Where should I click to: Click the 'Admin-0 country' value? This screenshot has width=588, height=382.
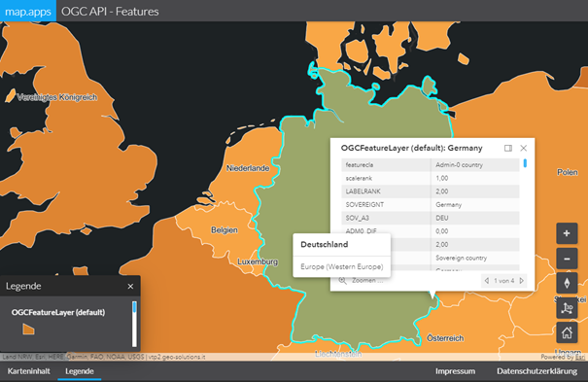(459, 165)
